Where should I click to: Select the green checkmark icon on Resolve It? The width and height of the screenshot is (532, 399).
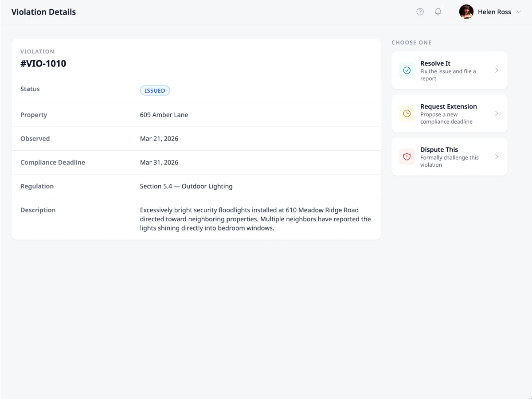[x=407, y=70]
